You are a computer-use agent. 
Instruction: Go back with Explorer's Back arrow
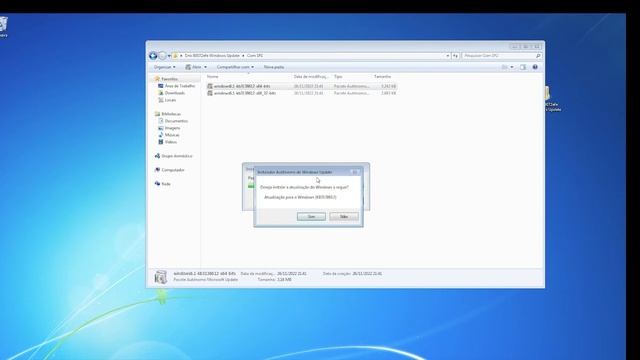[x=153, y=56]
